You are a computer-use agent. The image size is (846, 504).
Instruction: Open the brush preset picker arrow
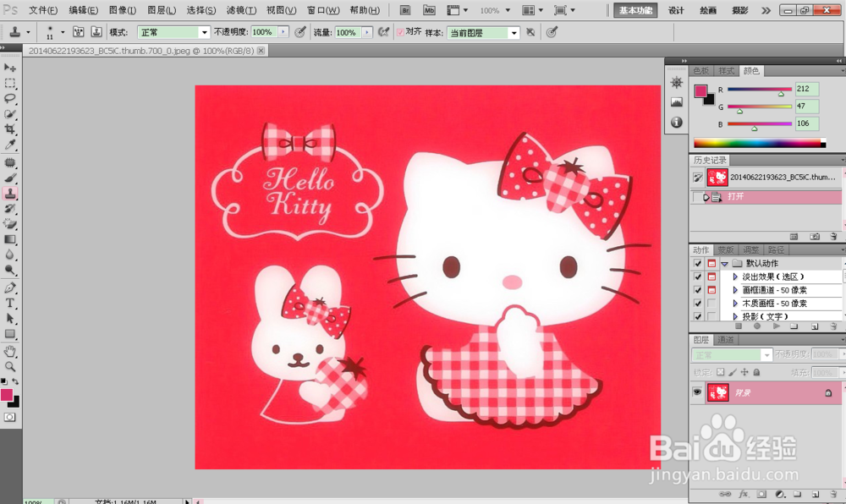(x=63, y=32)
